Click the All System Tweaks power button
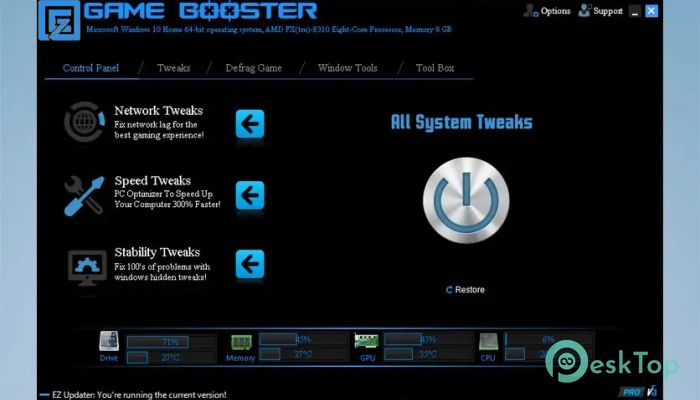 (466, 200)
